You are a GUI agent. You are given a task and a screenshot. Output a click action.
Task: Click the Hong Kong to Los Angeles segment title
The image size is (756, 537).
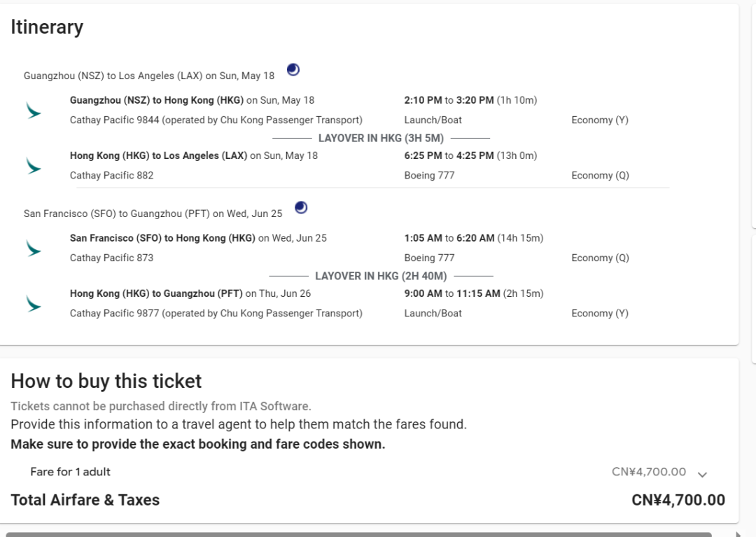(x=158, y=155)
